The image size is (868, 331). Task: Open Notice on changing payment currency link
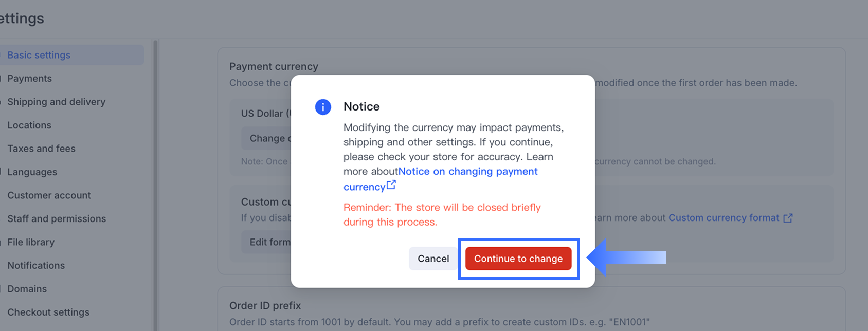click(x=467, y=172)
